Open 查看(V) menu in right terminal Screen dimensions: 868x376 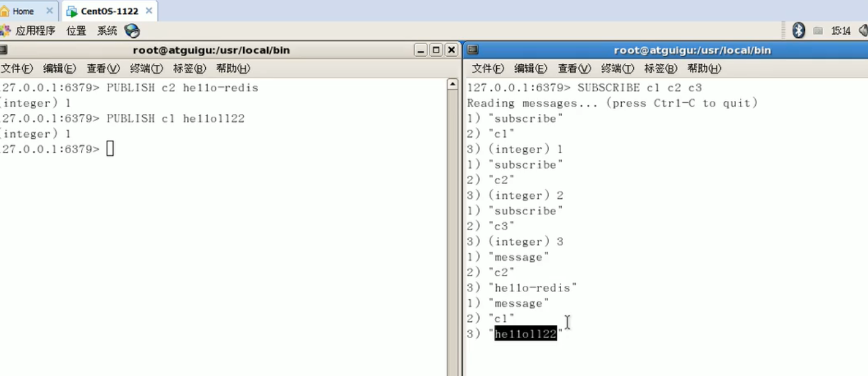[574, 68]
